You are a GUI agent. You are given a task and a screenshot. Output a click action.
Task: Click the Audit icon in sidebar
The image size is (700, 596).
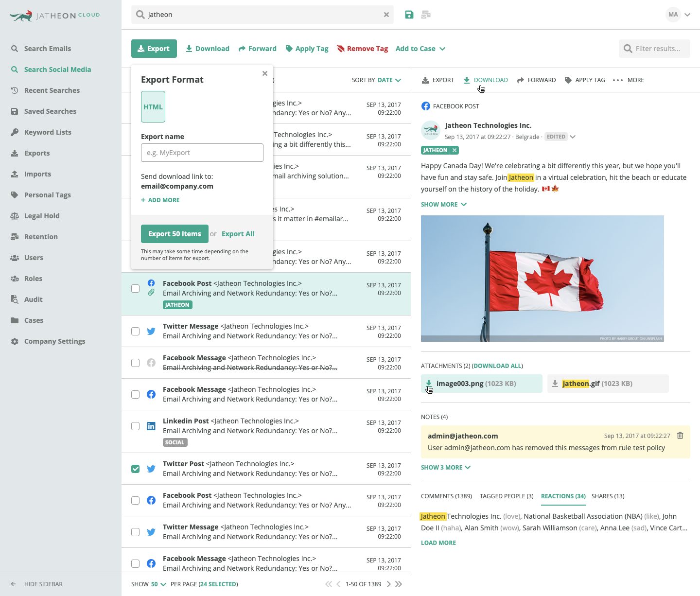point(15,299)
